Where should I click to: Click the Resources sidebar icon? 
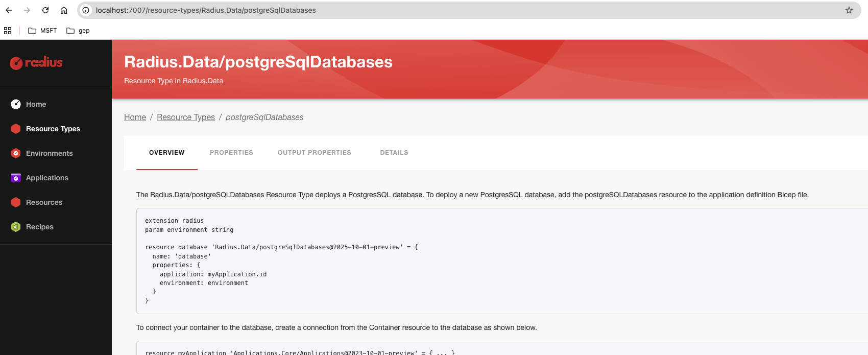(16, 202)
